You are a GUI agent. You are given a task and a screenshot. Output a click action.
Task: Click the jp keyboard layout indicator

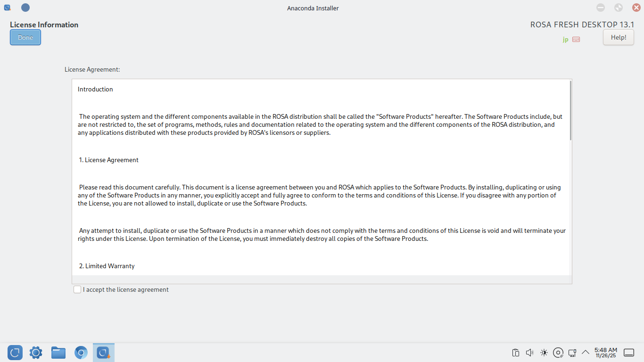(565, 40)
